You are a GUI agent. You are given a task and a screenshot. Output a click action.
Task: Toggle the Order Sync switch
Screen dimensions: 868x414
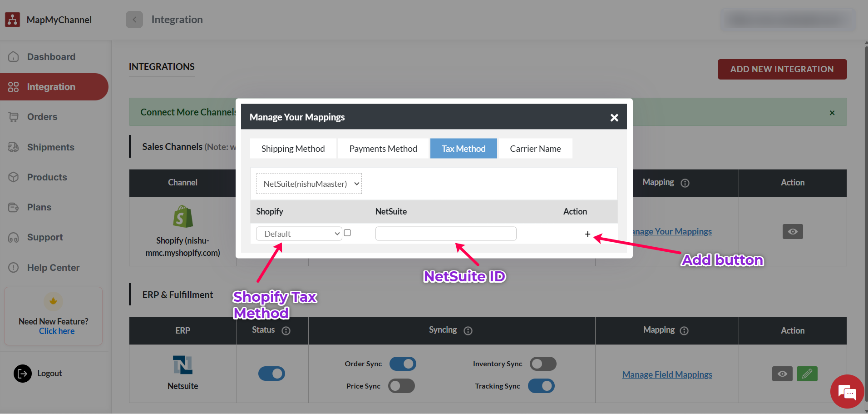click(x=403, y=364)
